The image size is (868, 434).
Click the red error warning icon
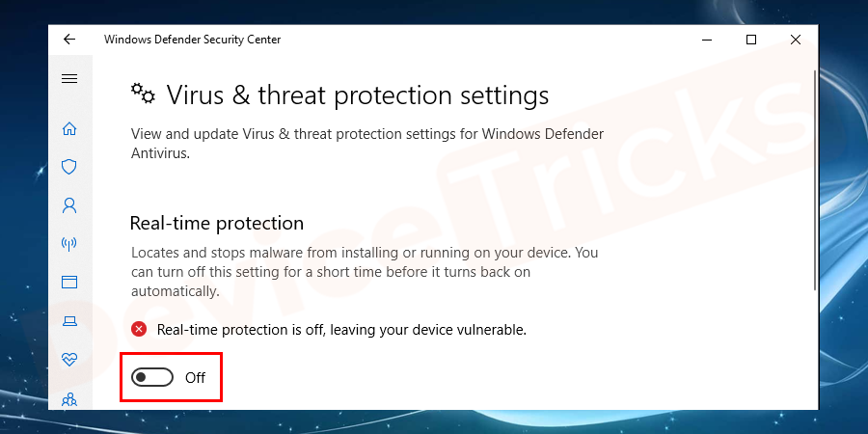tap(139, 330)
